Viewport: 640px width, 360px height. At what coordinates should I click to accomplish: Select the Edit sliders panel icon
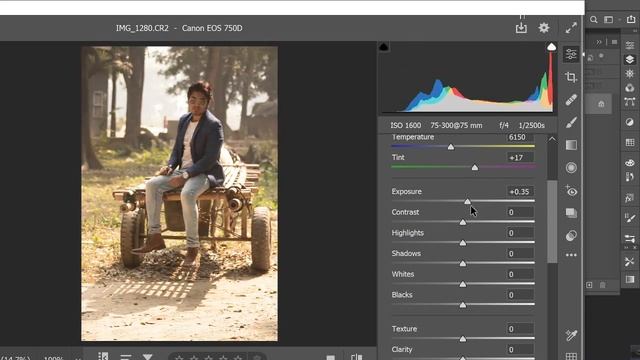[571, 54]
